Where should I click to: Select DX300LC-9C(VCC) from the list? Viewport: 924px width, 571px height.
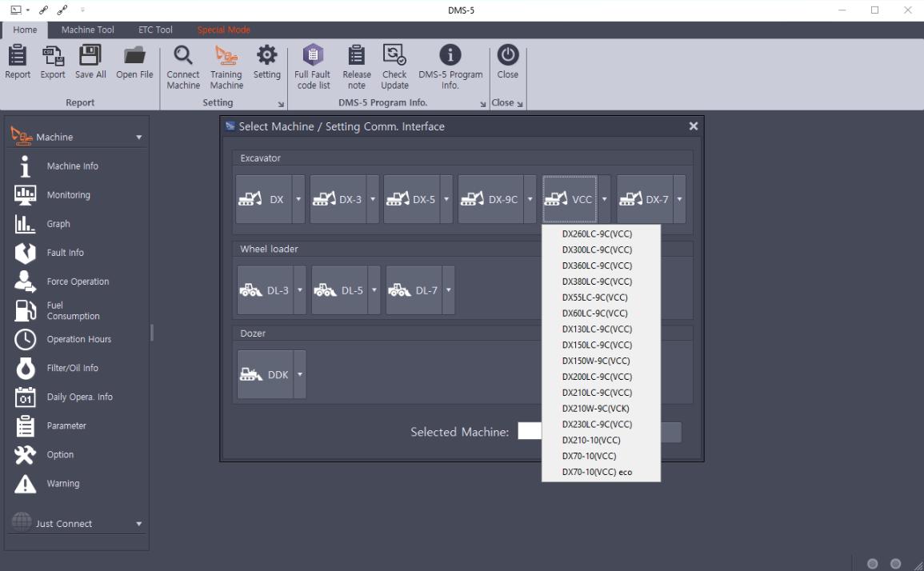click(x=597, y=250)
